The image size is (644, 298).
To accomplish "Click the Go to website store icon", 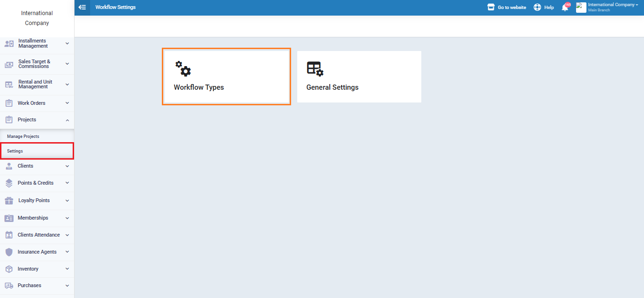I will (491, 8).
